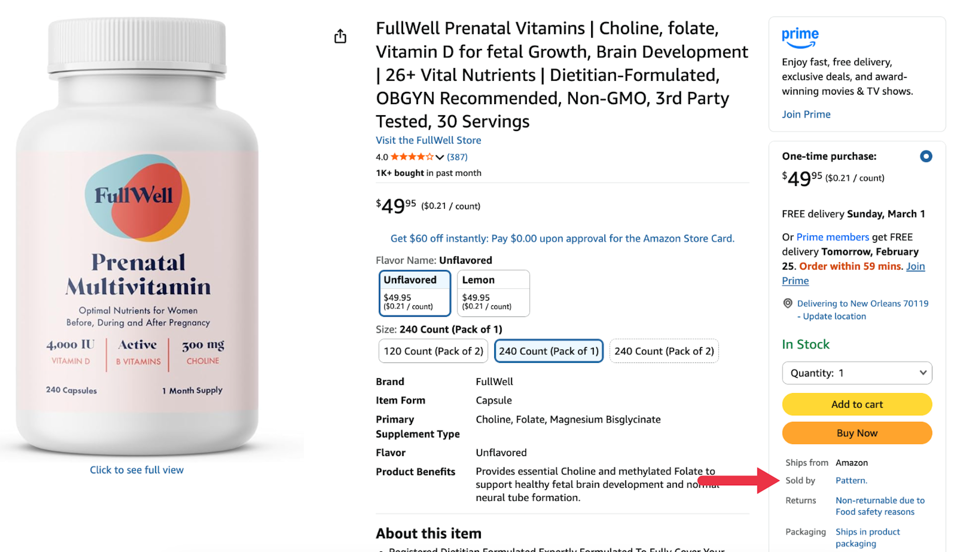This screenshot has width=980, height=552.
Task: Click the Pattern seller link
Action: click(x=851, y=480)
